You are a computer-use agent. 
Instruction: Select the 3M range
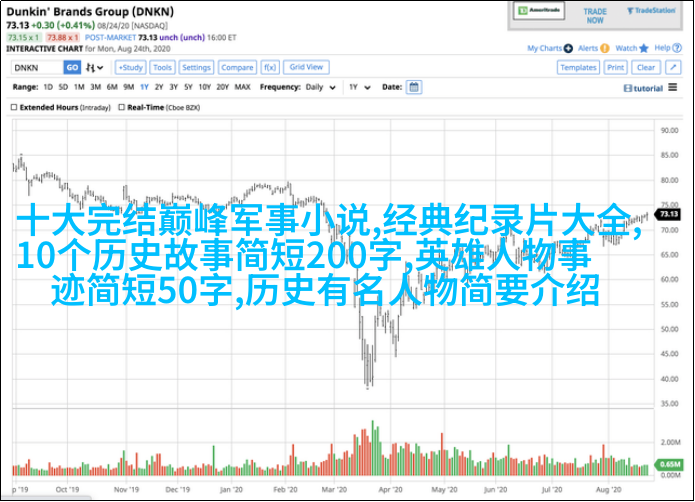coord(95,87)
